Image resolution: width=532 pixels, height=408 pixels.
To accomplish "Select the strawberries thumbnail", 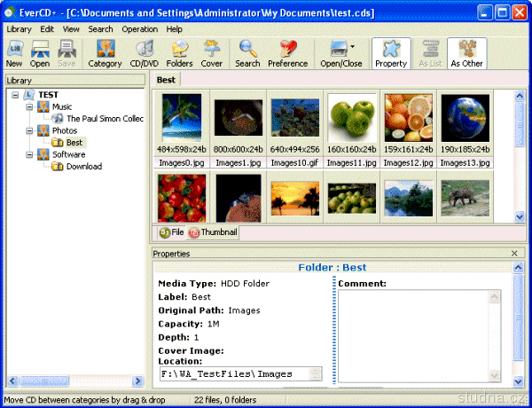I will (182, 198).
